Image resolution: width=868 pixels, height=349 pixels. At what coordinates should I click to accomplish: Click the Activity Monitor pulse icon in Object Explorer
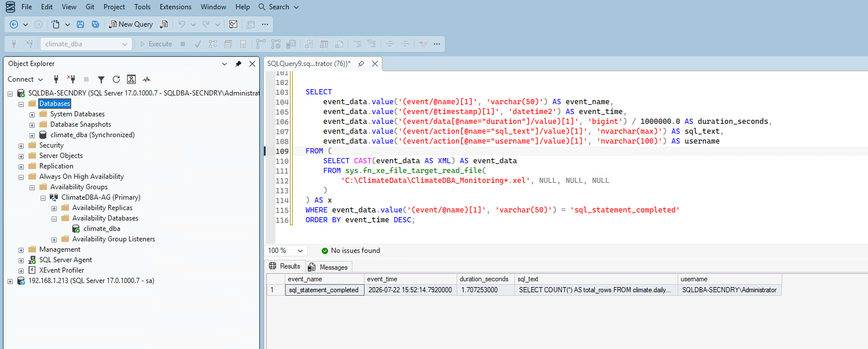(x=146, y=79)
